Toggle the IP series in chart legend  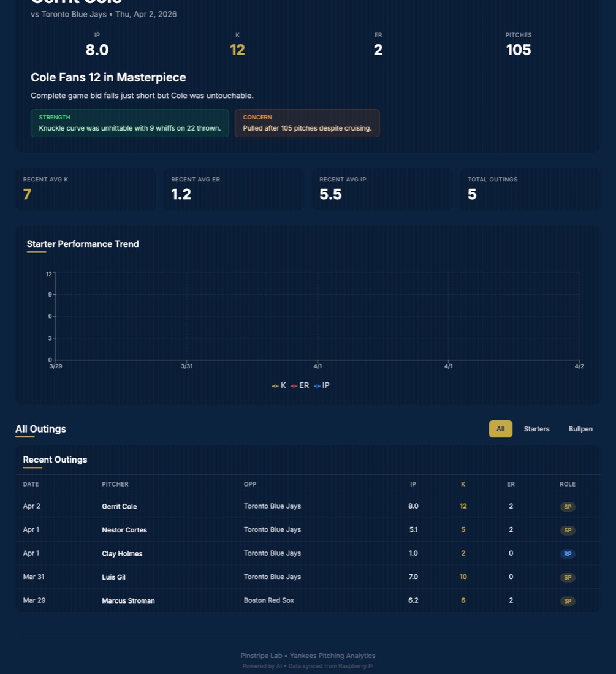[322, 385]
